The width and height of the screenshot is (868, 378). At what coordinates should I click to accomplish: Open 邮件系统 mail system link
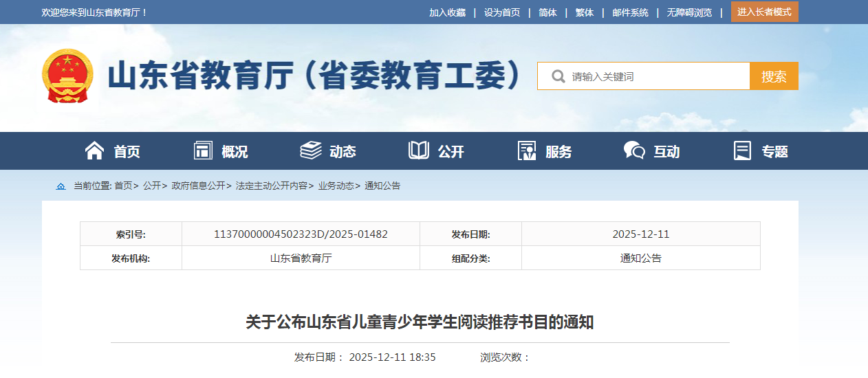click(630, 12)
